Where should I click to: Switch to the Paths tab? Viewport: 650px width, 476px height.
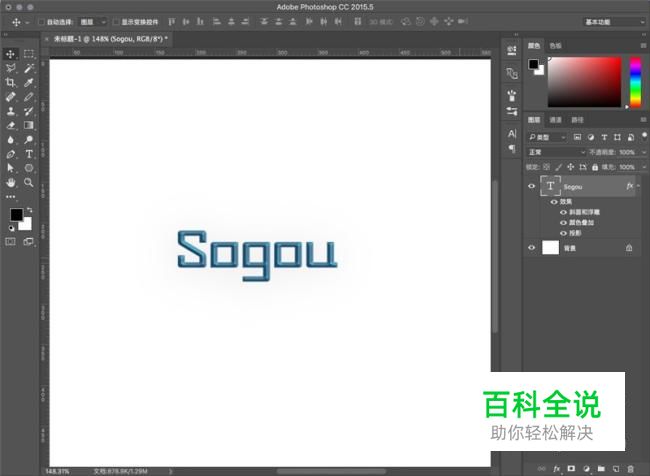[577, 120]
